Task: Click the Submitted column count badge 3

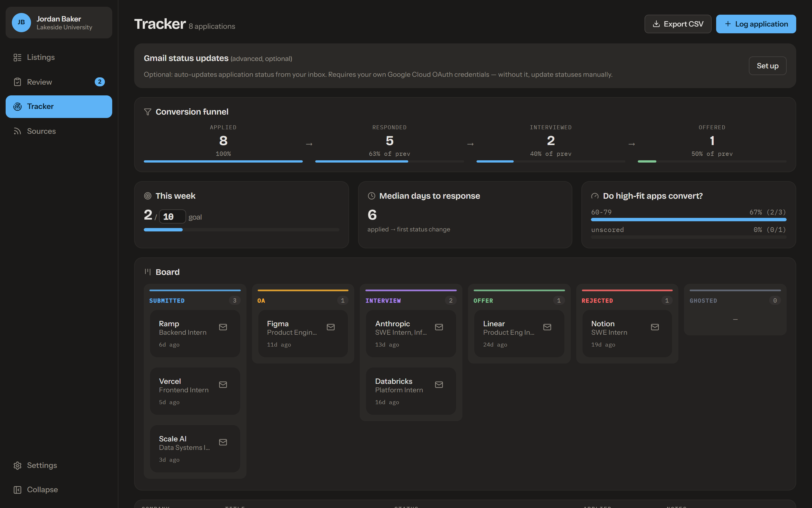Action: tap(235, 300)
